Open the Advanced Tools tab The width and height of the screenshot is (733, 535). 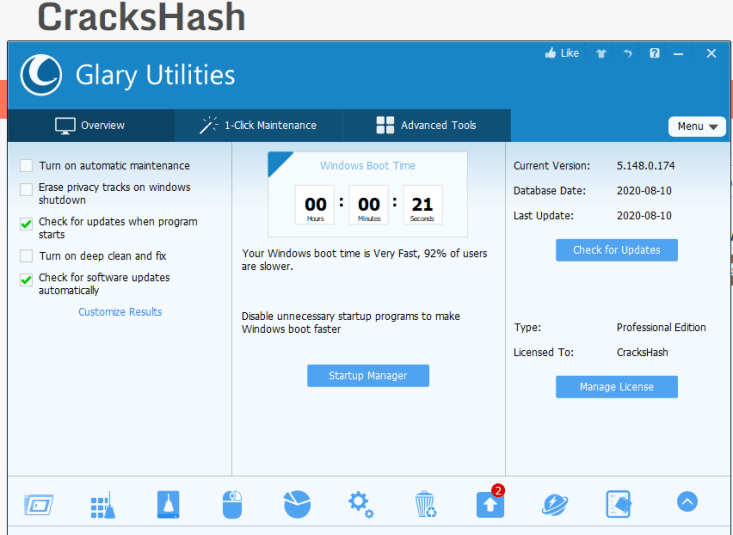click(426, 125)
